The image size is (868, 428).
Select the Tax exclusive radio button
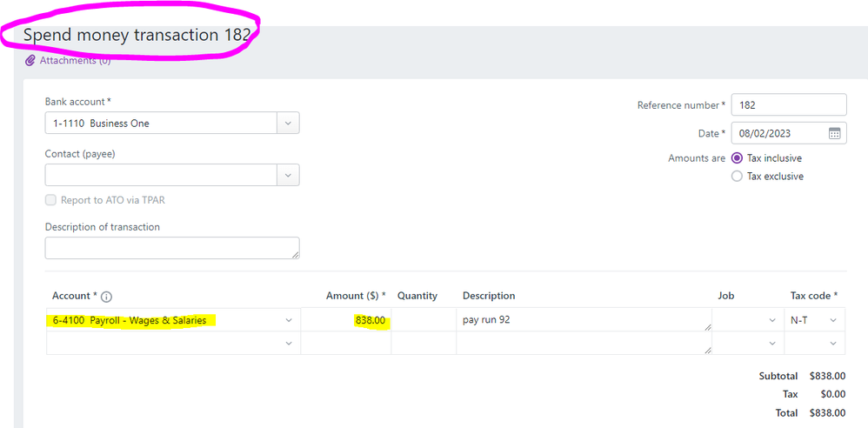(738, 177)
